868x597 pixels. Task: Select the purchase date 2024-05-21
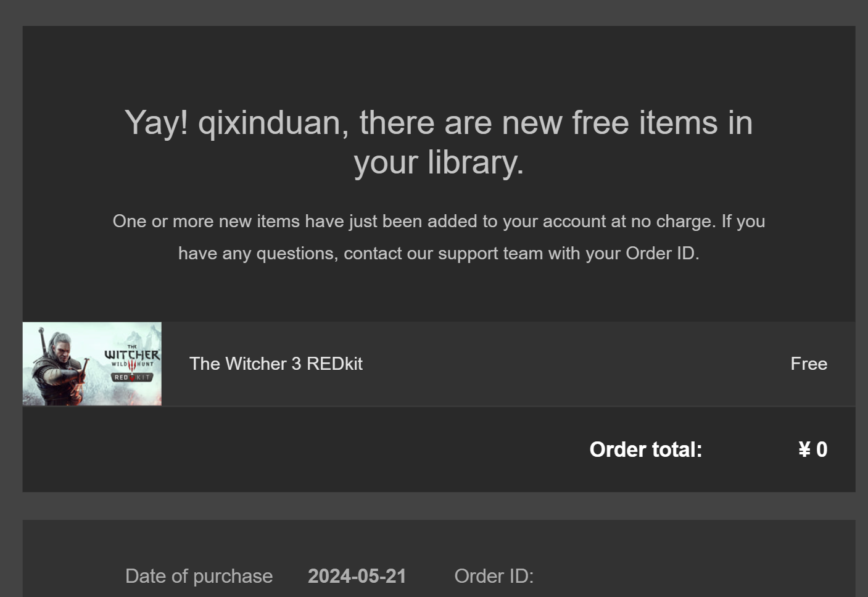tap(357, 576)
